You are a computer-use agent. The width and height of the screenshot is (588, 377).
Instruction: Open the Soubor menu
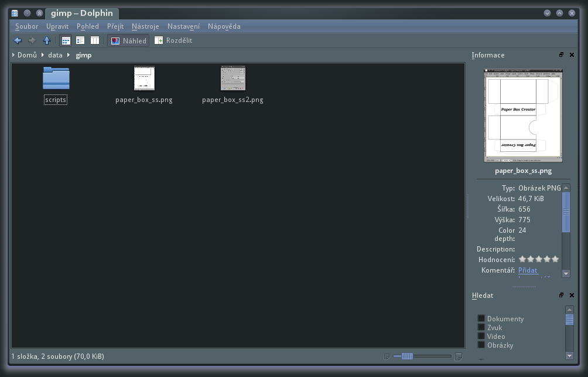point(26,26)
